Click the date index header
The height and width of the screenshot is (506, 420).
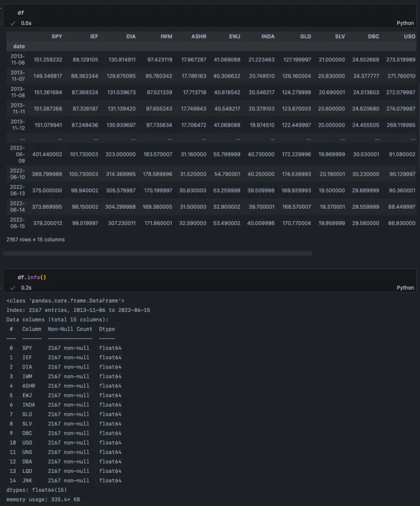19,46
